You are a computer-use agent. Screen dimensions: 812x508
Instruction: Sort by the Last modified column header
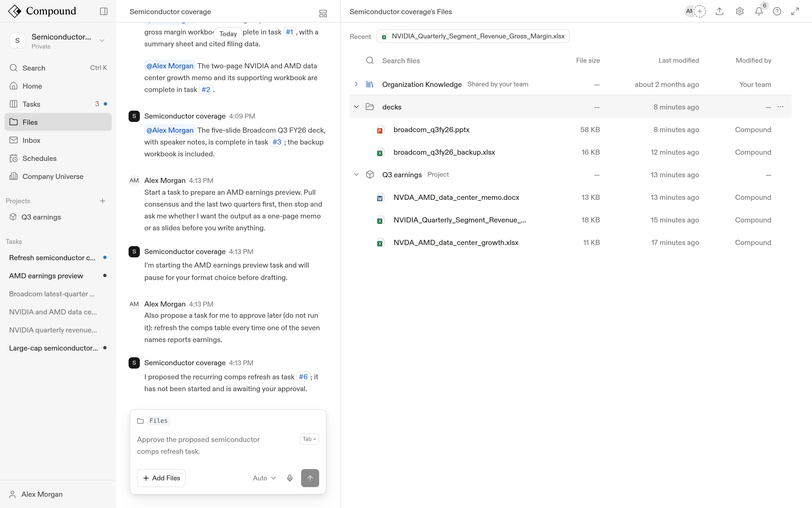(678, 60)
